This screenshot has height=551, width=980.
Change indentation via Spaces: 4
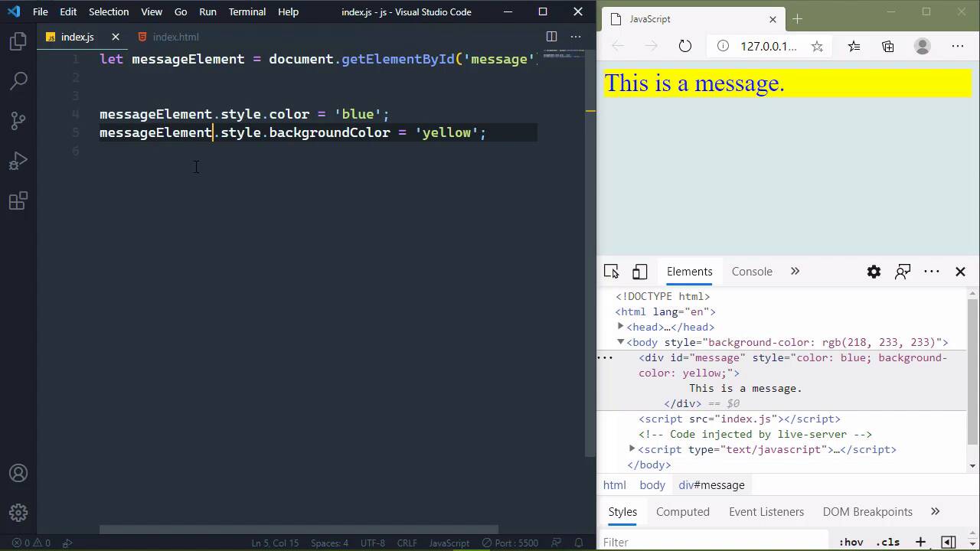click(x=329, y=543)
